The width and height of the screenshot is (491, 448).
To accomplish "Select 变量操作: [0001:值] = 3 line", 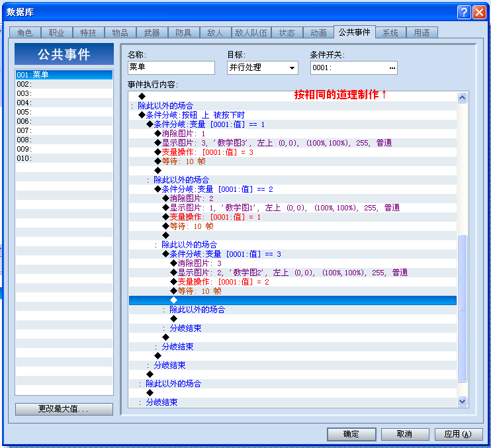I will tap(292, 152).
